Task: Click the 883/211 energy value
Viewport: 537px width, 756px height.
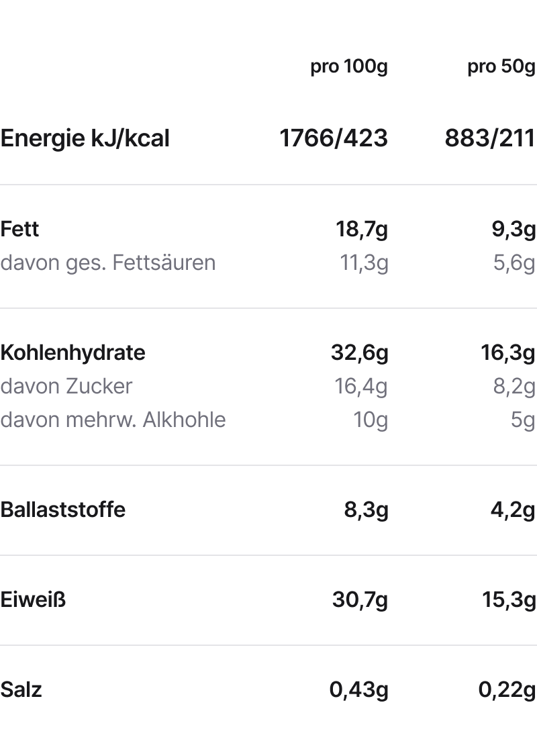Action: click(490, 138)
